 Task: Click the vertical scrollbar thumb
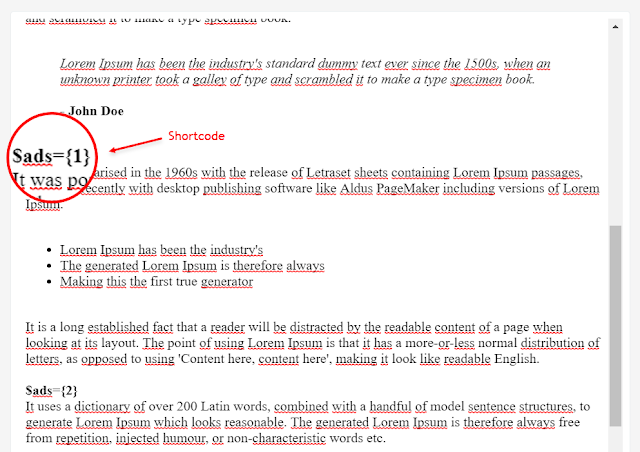click(x=616, y=325)
